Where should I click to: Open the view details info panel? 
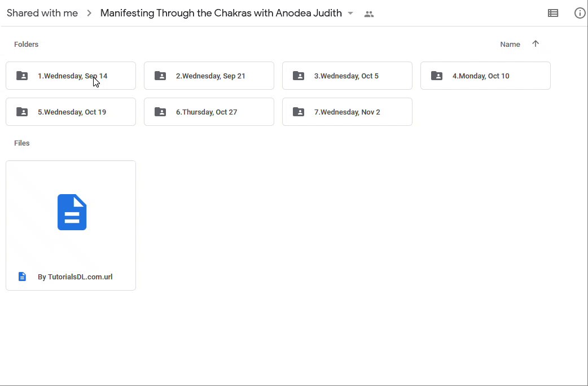click(580, 13)
